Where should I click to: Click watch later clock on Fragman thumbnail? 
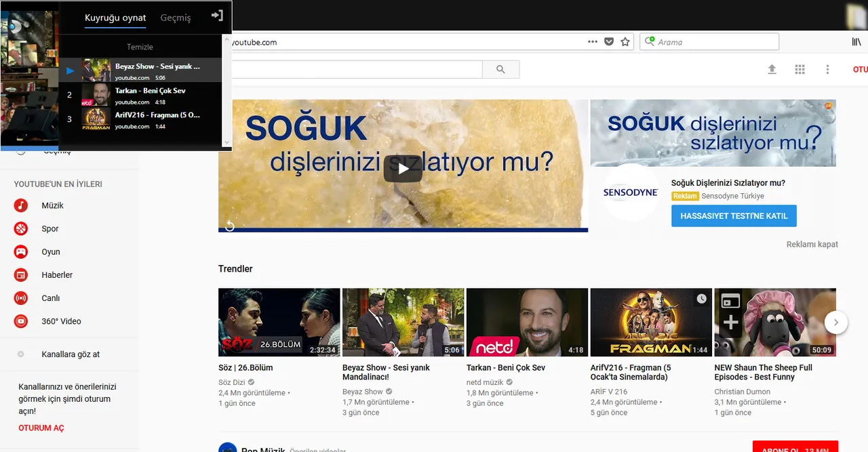click(x=701, y=299)
